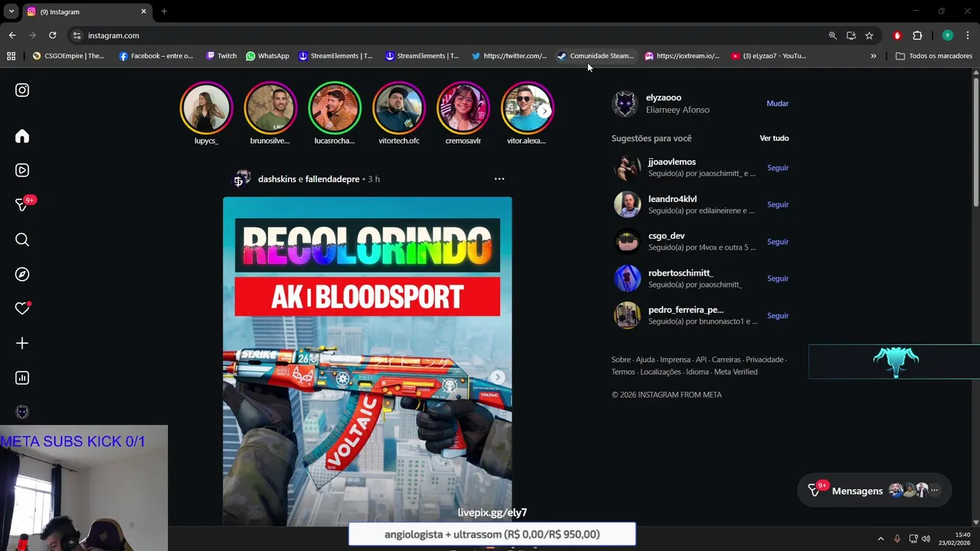Open Comunidade Steam bookmark

pos(595,56)
